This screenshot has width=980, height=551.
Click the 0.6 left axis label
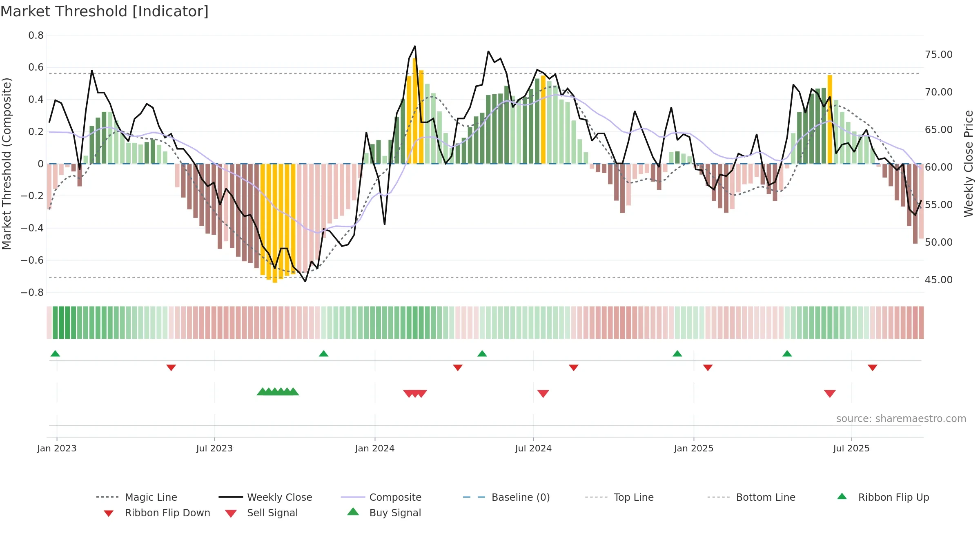point(36,67)
